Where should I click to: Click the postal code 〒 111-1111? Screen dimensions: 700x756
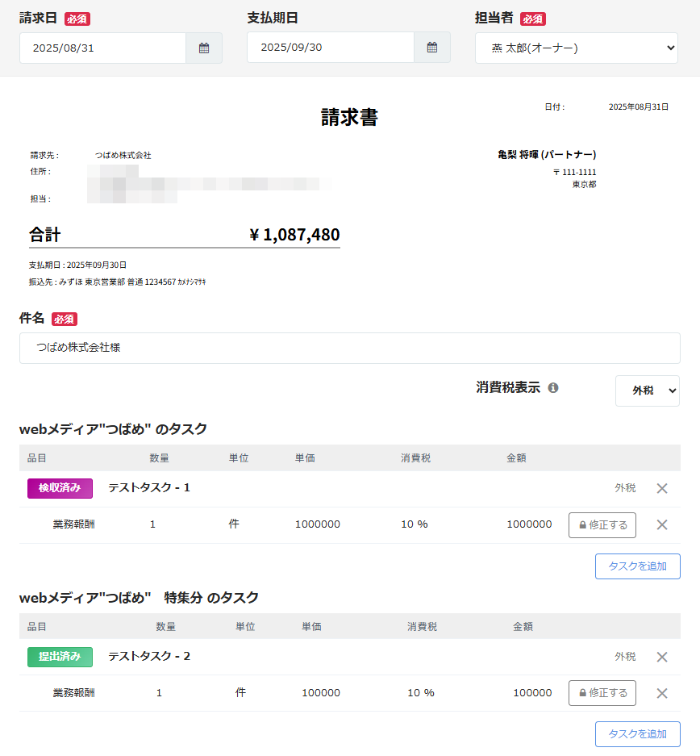[x=574, y=172]
